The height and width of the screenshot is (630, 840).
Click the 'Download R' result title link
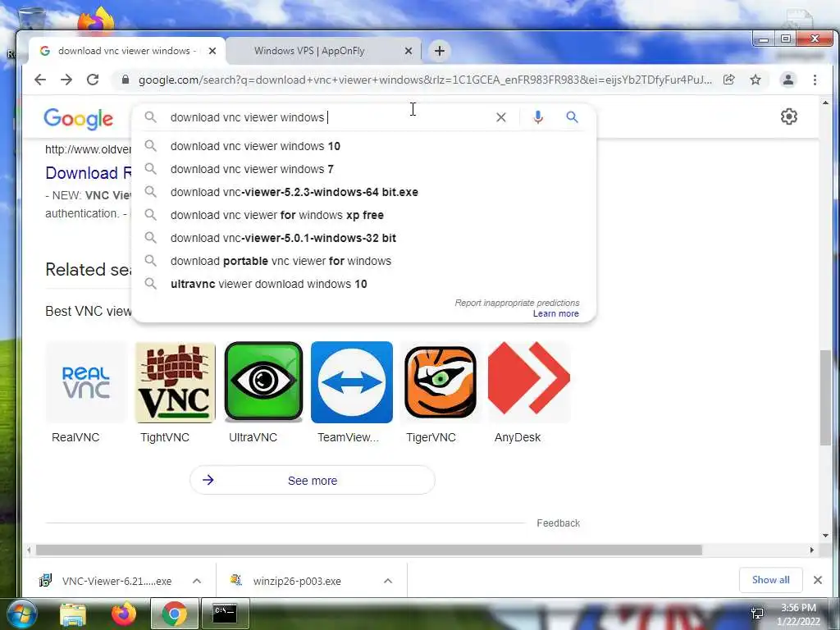click(x=89, y=173)
